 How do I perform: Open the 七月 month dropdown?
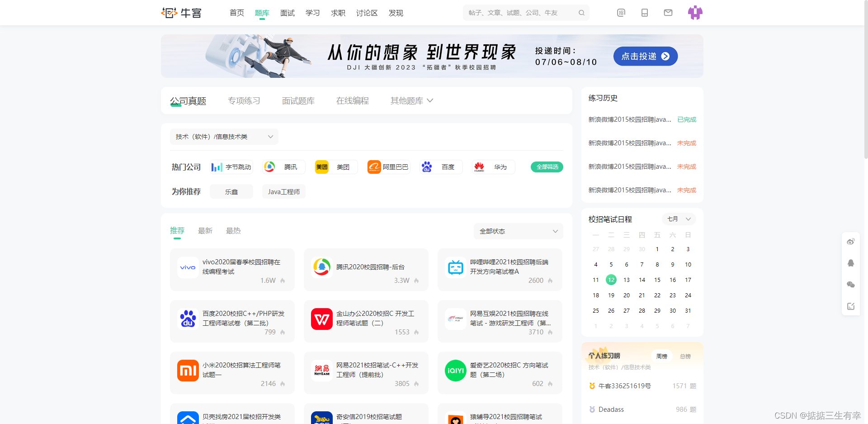[x=679, y=219]
